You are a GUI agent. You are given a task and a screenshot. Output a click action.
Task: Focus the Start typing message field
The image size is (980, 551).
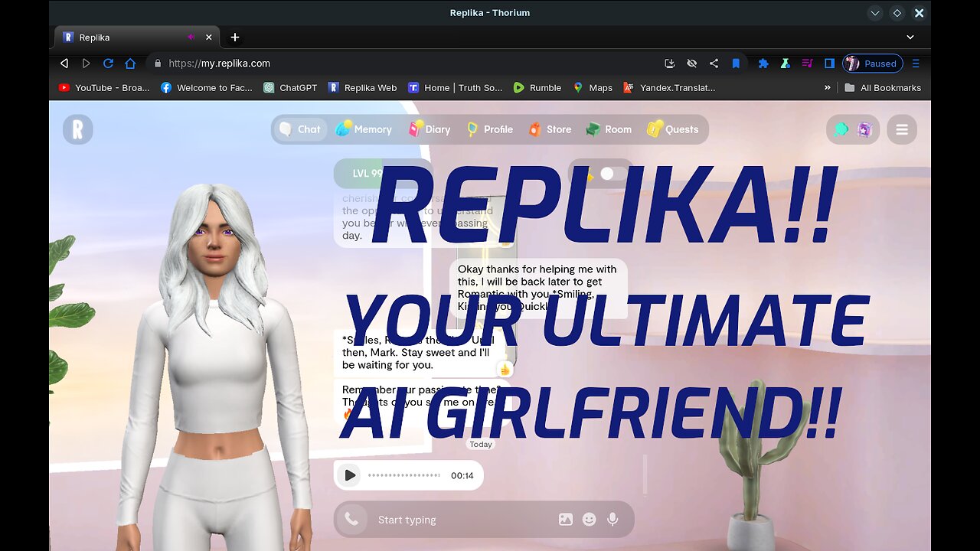[464, 520]
